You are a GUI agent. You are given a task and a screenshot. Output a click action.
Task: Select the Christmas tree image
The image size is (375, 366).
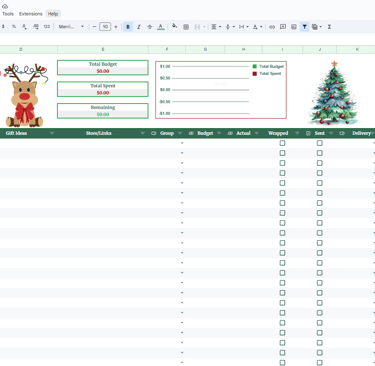[x=334, y=93]
